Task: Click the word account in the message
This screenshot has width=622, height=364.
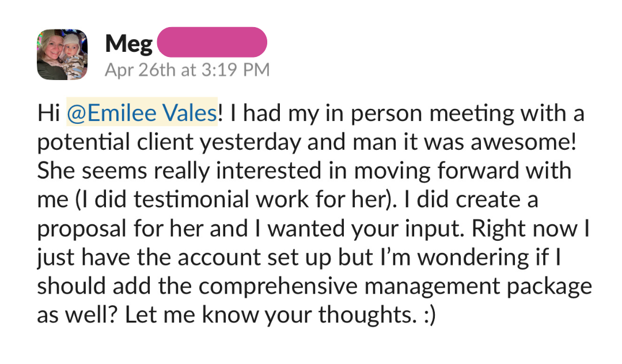Action: tap(219, 257)
